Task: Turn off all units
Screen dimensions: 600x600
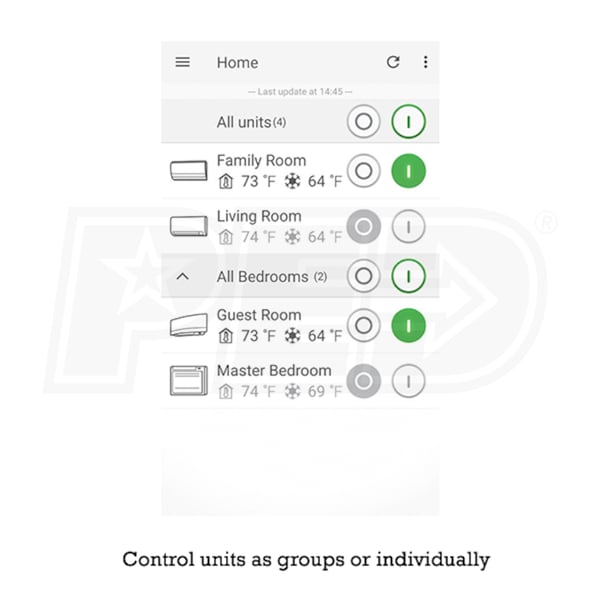Action: tap(364, 122)
